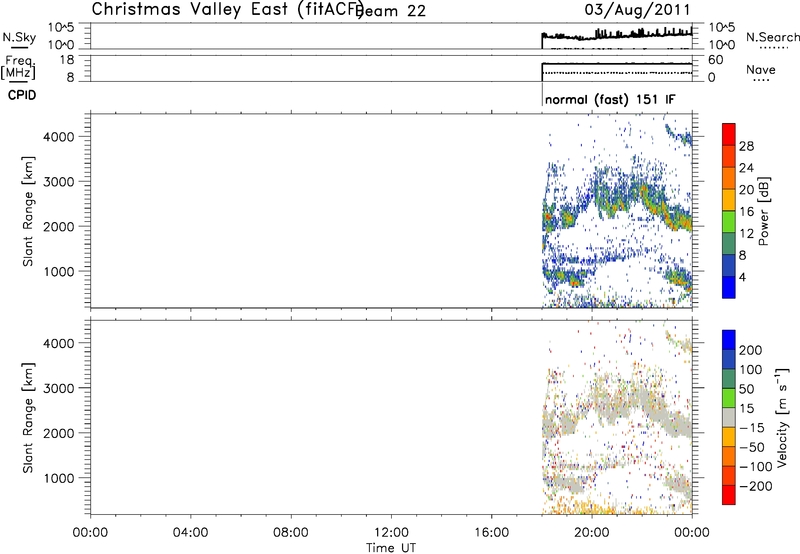
Task: Click the '200' velocity colorbar tick label
Action: pos(751,350)
